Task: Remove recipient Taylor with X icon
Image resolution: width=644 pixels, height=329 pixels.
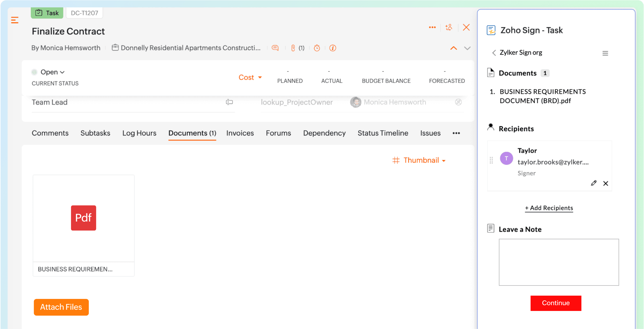Action: point(606,184)
